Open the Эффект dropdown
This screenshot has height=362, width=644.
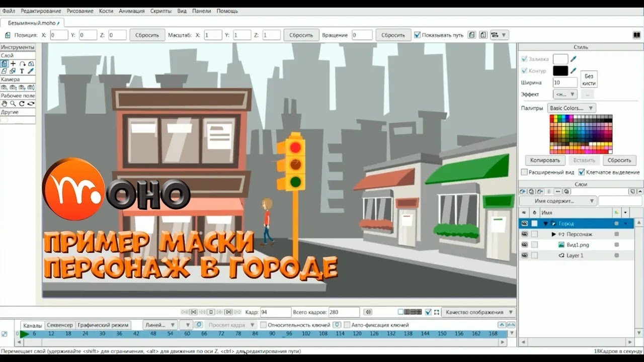click(x=565, y=94)
